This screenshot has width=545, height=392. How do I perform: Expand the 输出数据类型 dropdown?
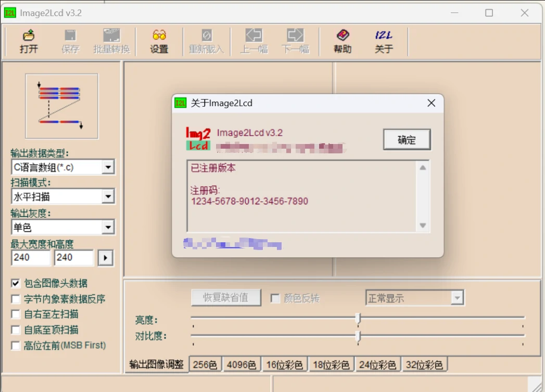(x=108, y=167)
